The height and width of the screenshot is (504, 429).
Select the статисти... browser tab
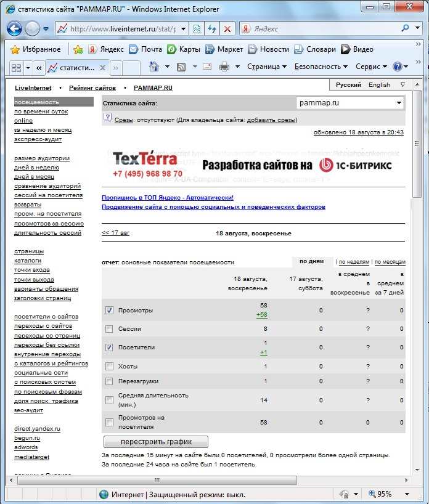pyautogui.click(x=76, y=68)
